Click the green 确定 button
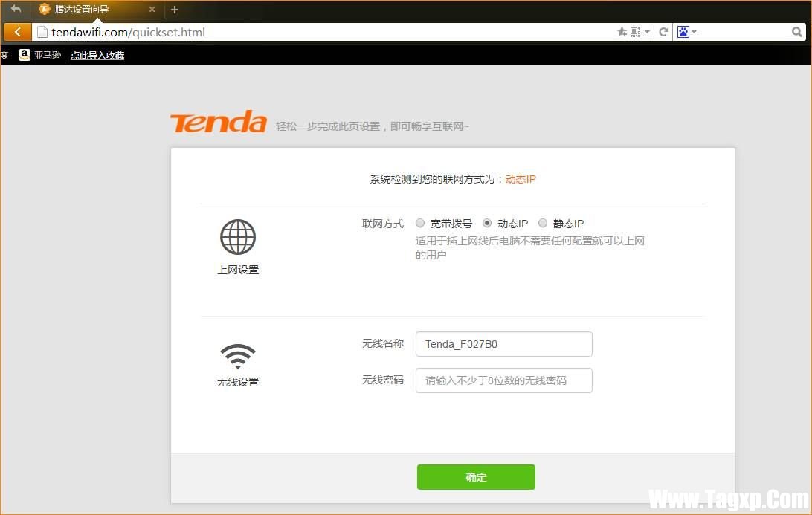The width and height of the screenshot is (812, 515). [x=476, y=476]
